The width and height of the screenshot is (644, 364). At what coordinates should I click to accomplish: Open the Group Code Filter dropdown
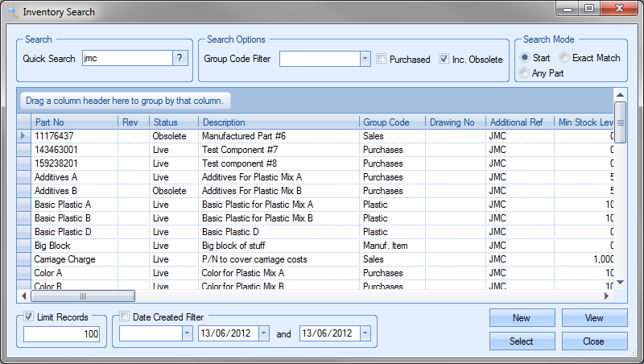(365, 59)
